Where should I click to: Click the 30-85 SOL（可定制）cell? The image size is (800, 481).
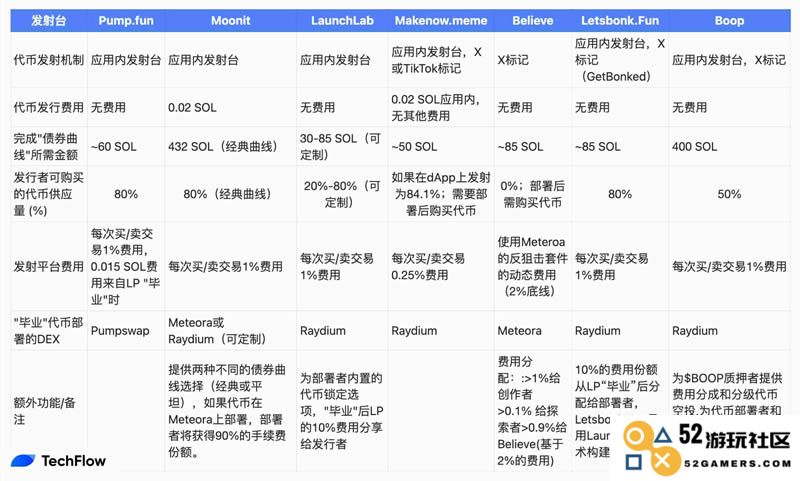point(341,146)
